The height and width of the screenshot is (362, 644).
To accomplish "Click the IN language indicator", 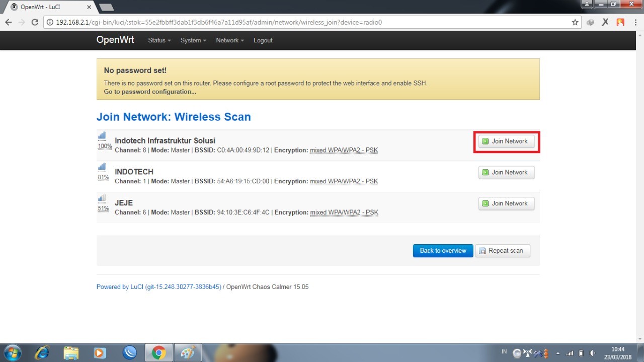I will (x=504, y=351).
